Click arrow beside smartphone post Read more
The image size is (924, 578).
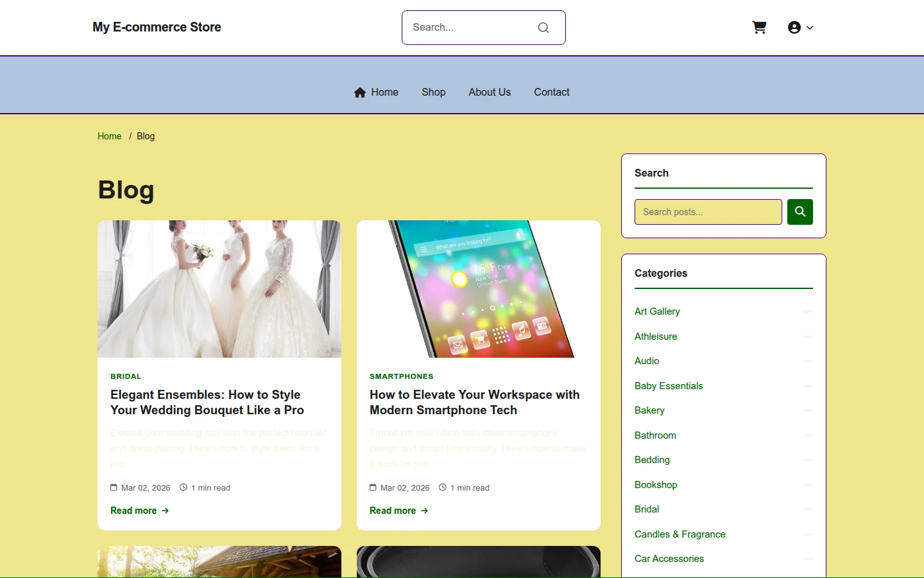pyautogui.click(x=425, y=511)
